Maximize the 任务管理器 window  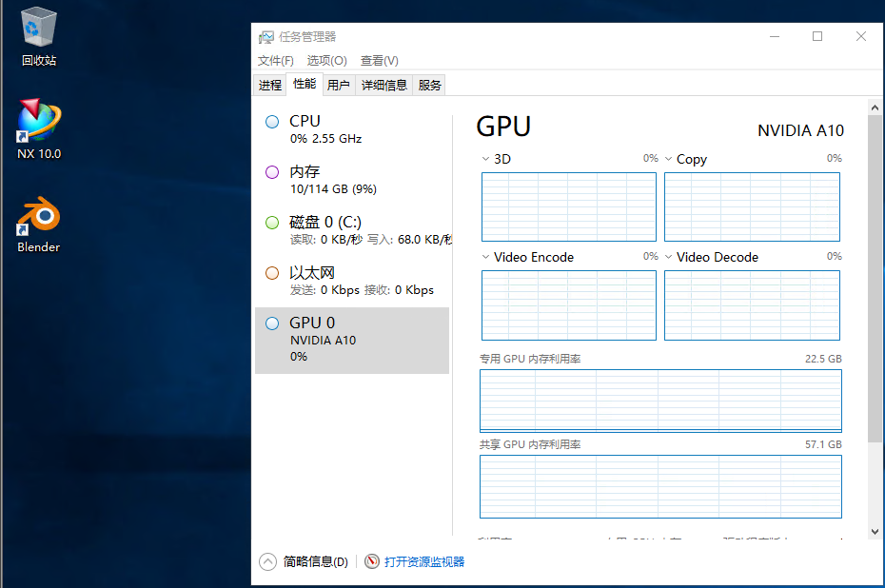(x=817, y=37)
